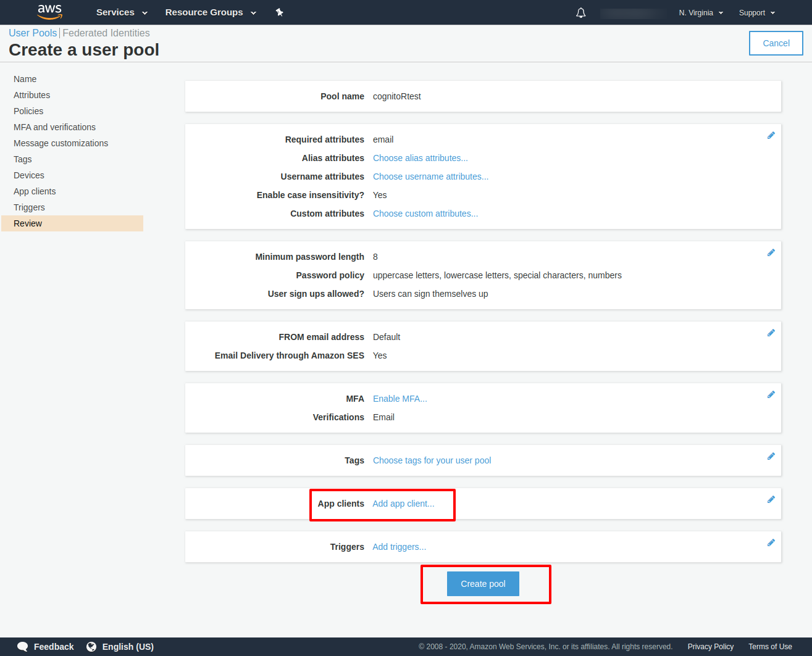The height and width of the screenshot is (656, 812).
Task: Go to Message customizations step in sidebar
Action: click(x=61, y=143)
